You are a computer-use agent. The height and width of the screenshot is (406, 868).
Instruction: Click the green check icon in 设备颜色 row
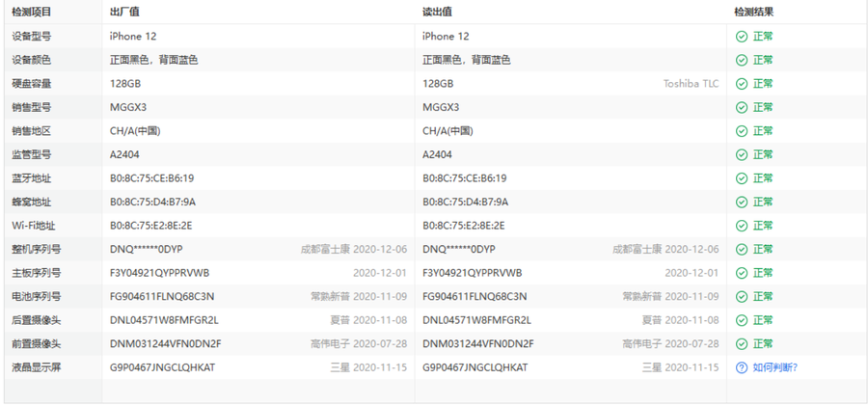pyautogui.click(x=742, y=61)
